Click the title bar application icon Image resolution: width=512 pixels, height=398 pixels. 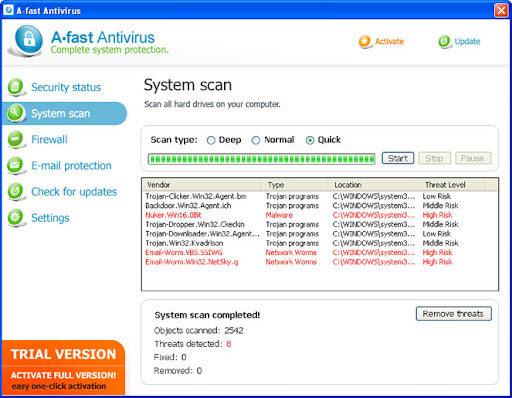(8, 10)
